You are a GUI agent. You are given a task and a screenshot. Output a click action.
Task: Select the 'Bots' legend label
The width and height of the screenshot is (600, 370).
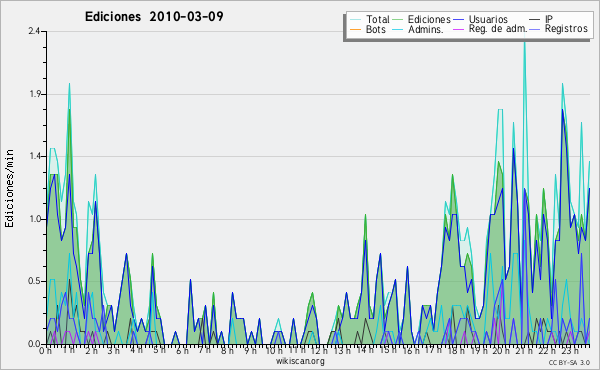(x=375, y=29)
